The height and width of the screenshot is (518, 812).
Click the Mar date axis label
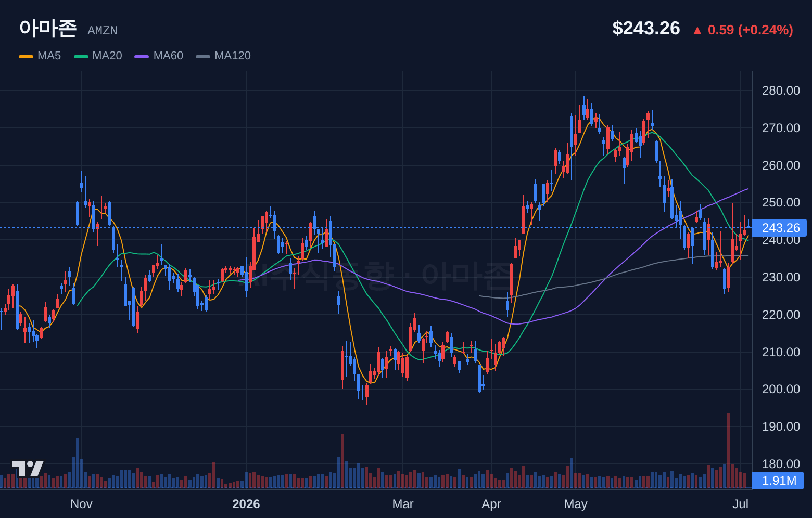tap(403, 504)
